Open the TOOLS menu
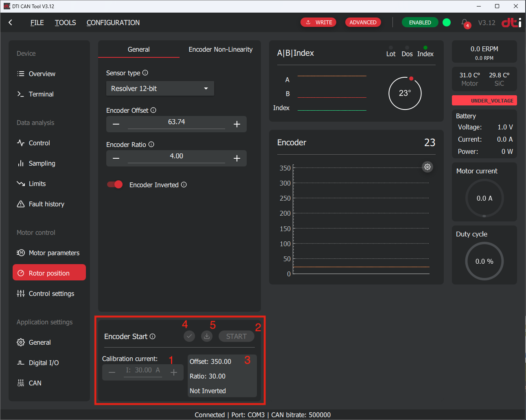 (x=66, y=23)
